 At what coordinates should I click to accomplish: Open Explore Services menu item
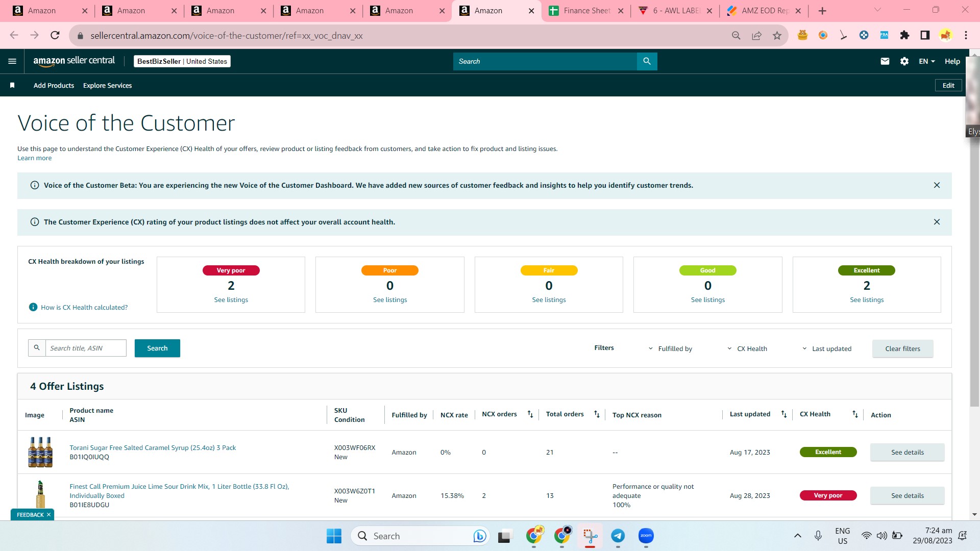tap(107, 85)
